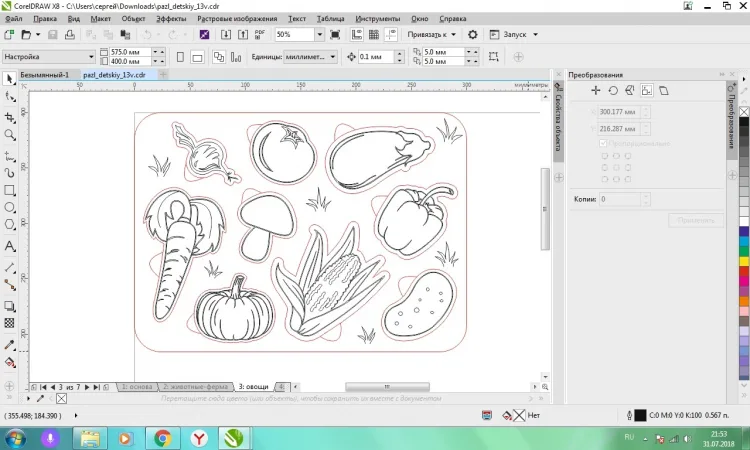Image resolution: width=750 pixels, height=450 pixels.
Task: Select the Parallel Dimension tool
Action: (x=10, y=268)
